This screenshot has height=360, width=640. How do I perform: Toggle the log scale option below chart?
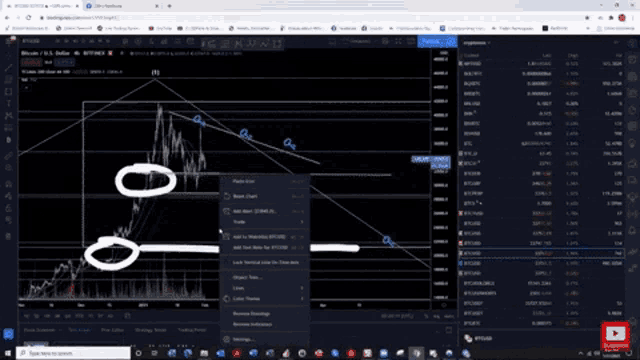pyautogui.click(x=436, y=316)
